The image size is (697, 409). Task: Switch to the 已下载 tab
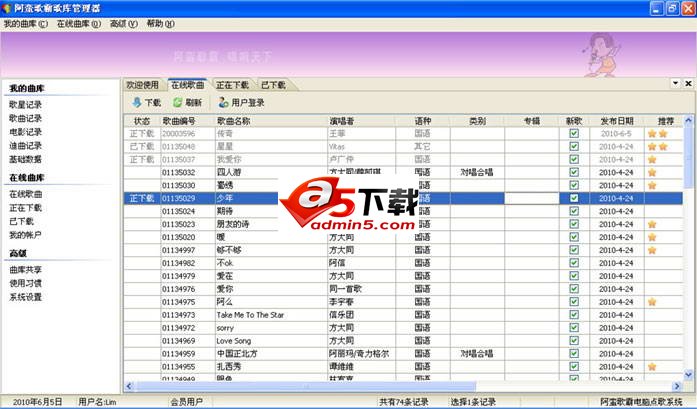(273, 85)
